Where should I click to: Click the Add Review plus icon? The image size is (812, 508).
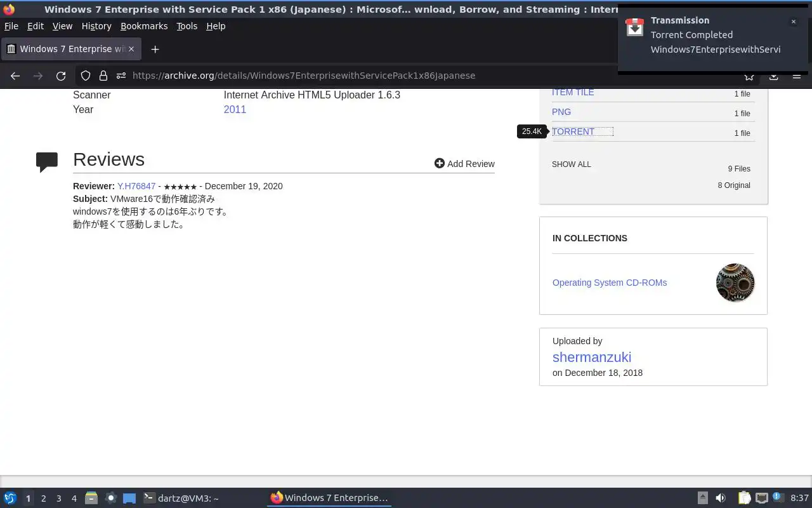(439, 163)
